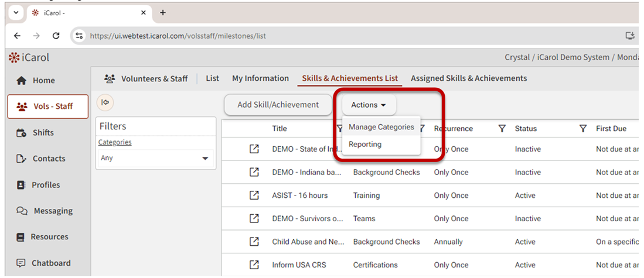644x278 pixels.
Task: Open record icon for ASIST - 16 hours
Action: point(254,195)
